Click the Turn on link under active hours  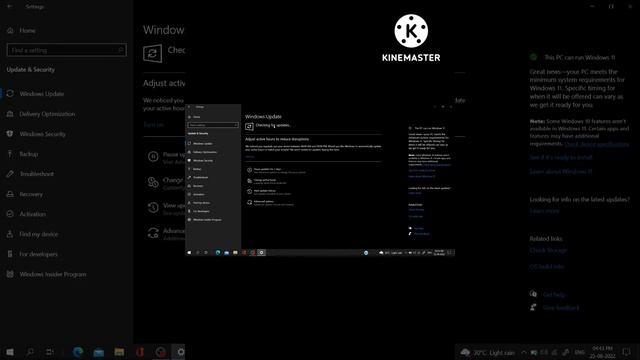(x=154, y=124)
